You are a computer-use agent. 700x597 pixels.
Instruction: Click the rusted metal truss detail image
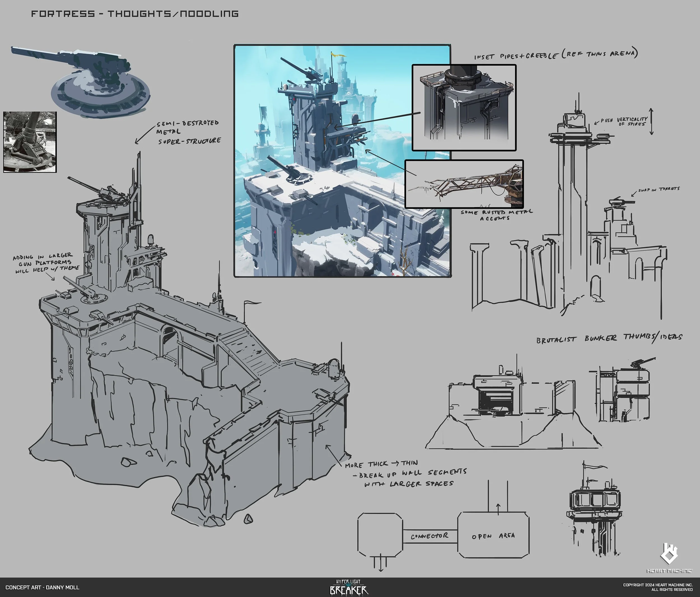point(464,184)
